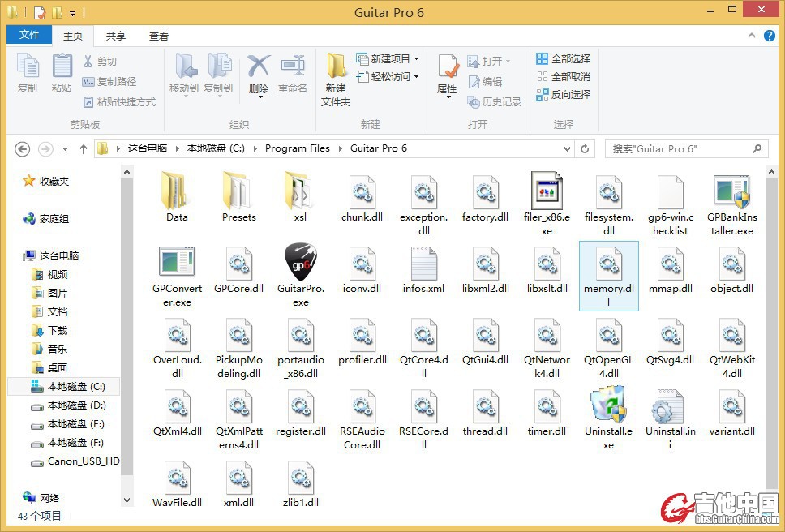The height and width of the screenshot is (532, 785).
Task: Click the Uninstall.exe icon
Action: click(x=608, y=406)
